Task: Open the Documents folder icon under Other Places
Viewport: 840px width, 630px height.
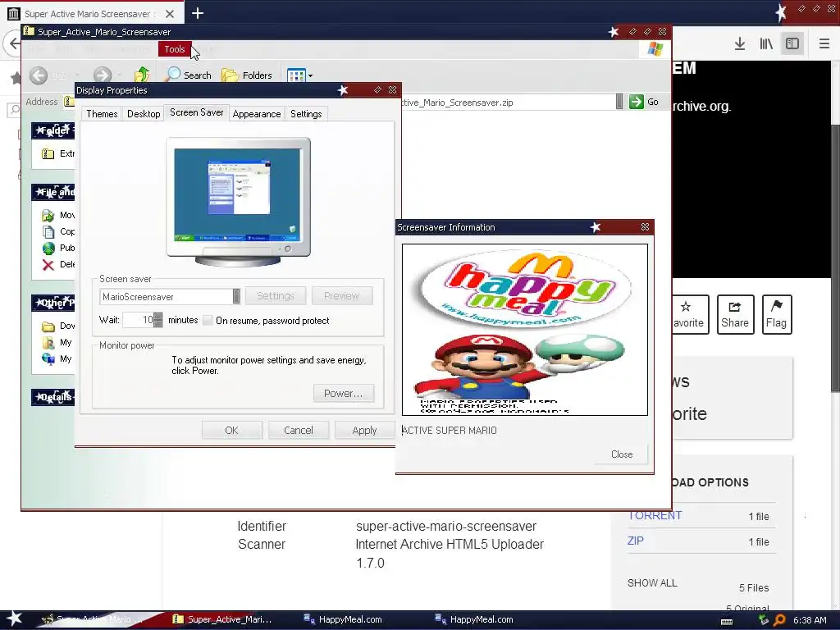Action: coord(48,326)
